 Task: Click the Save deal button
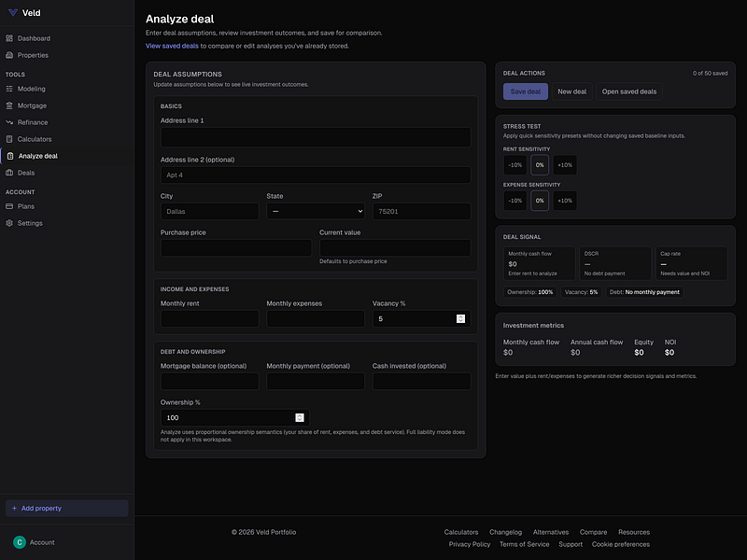click(526, 91)
